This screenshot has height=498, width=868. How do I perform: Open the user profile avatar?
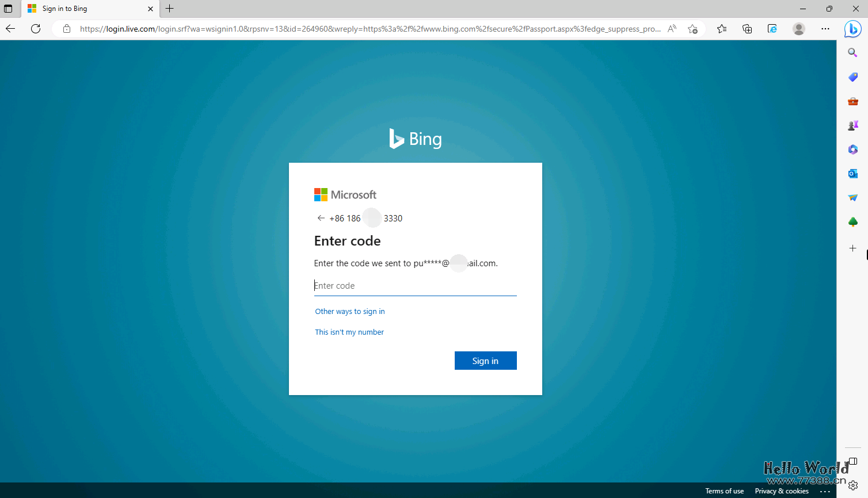(798, 29)
